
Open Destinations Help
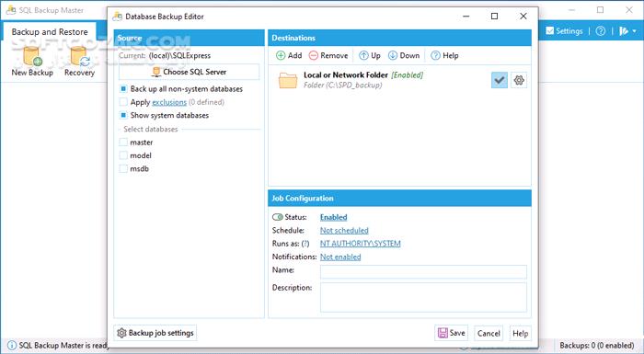(444, 55)
